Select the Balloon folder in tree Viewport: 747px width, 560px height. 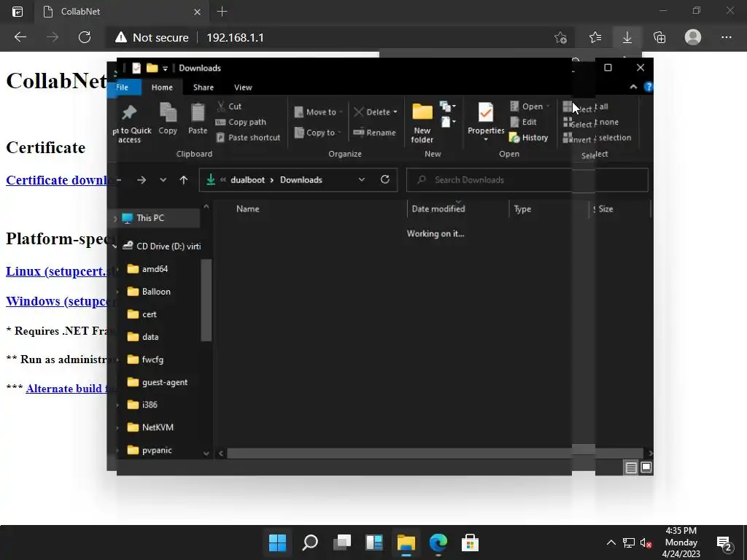point(149,292)
